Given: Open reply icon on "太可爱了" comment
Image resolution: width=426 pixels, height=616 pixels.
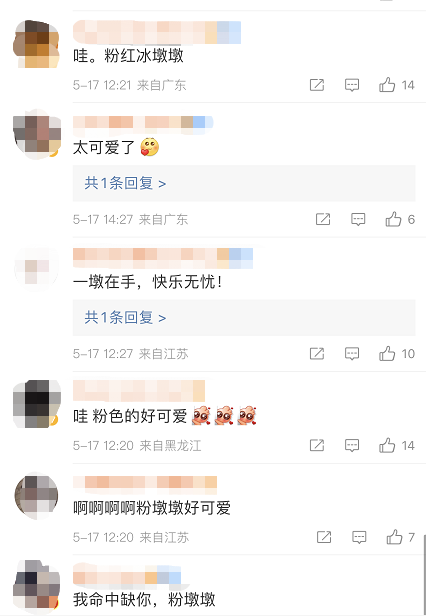Looking at the screenshot, I should 358,219.
